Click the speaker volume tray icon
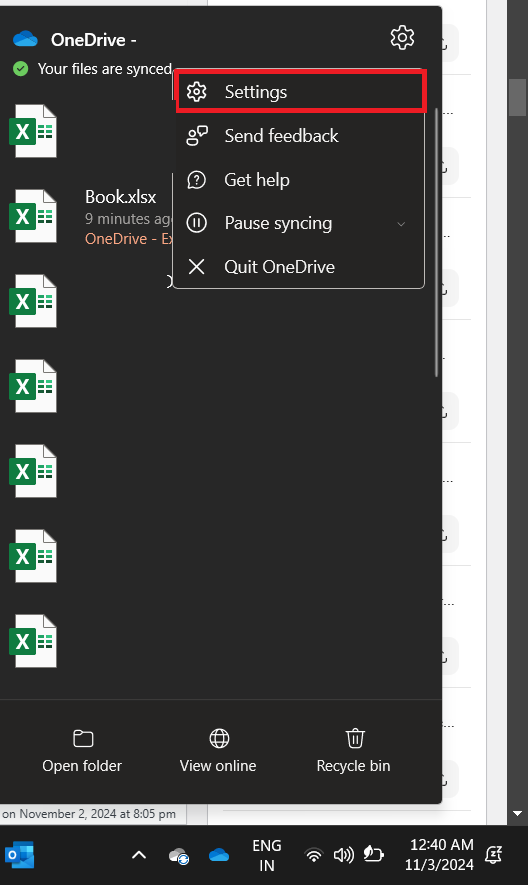This screenshot has height=885, width=528. tap(343, 855)
